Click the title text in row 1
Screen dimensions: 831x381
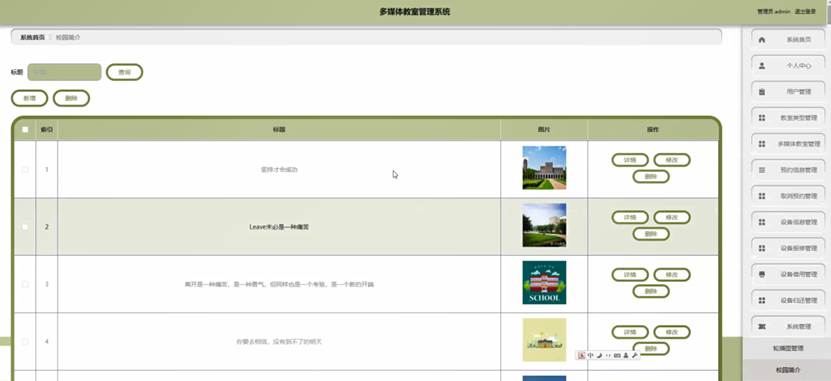(279, 170)
